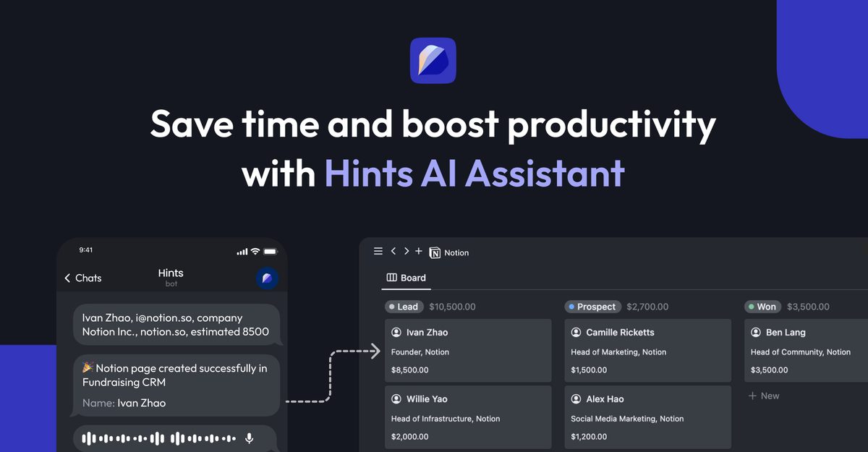Click $3,500.00 amount on Ben Lang card
Image resolution: width=868 pixels, height=452 pixels.
pyautogui.click(x=770, y=370)
